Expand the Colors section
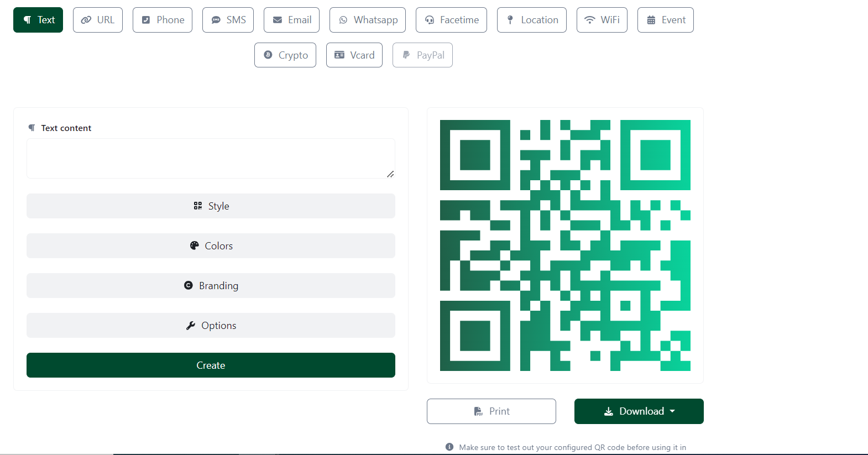 (x=211, y=245)
